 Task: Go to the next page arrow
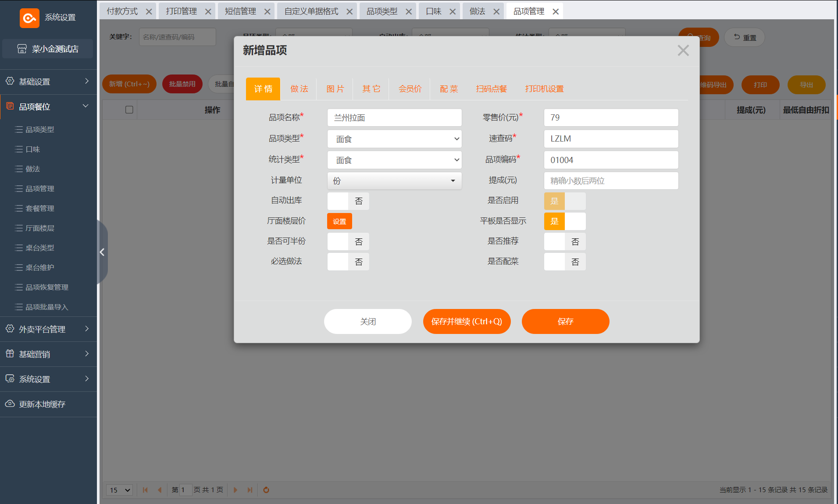(235, 490)
